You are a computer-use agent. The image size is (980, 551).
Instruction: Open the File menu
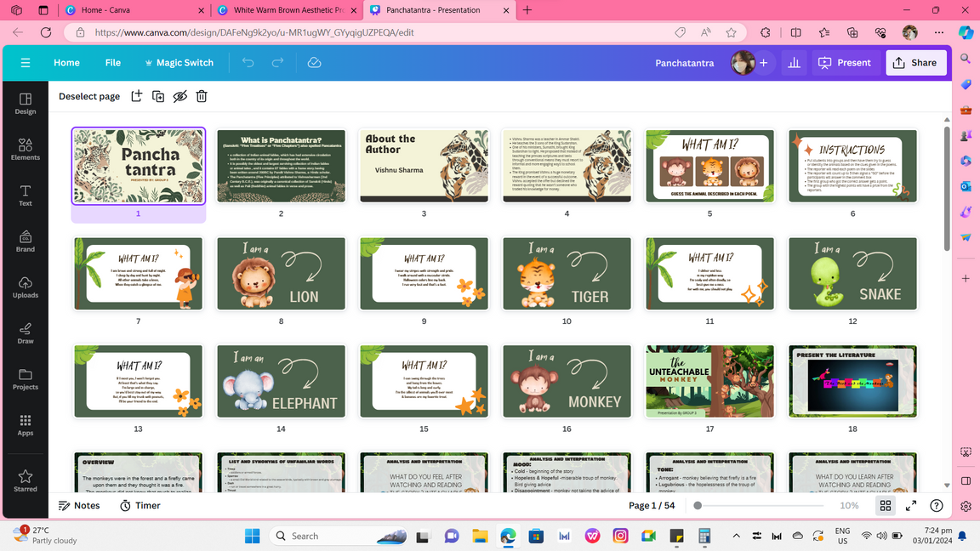tap(113, 63)
